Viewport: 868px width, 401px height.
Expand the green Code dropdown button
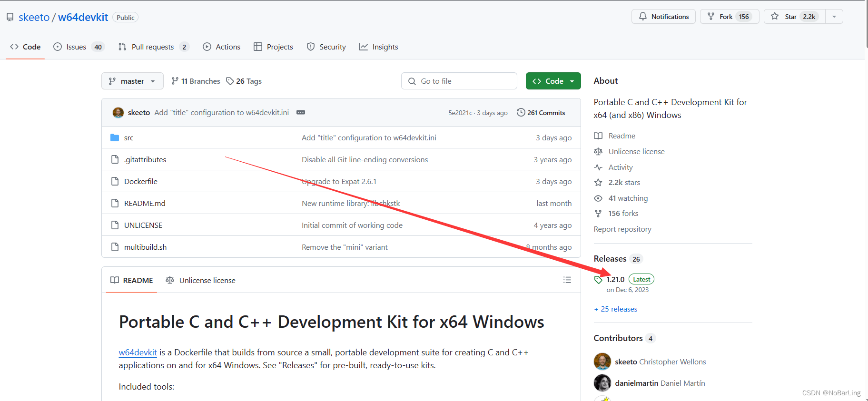coord(553,81)
